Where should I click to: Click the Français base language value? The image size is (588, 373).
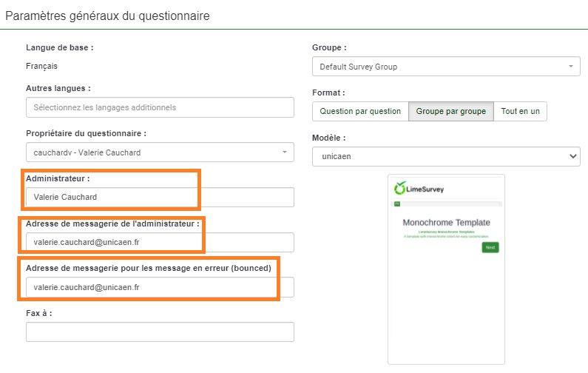pyautogui.click(x=41, y=66)
